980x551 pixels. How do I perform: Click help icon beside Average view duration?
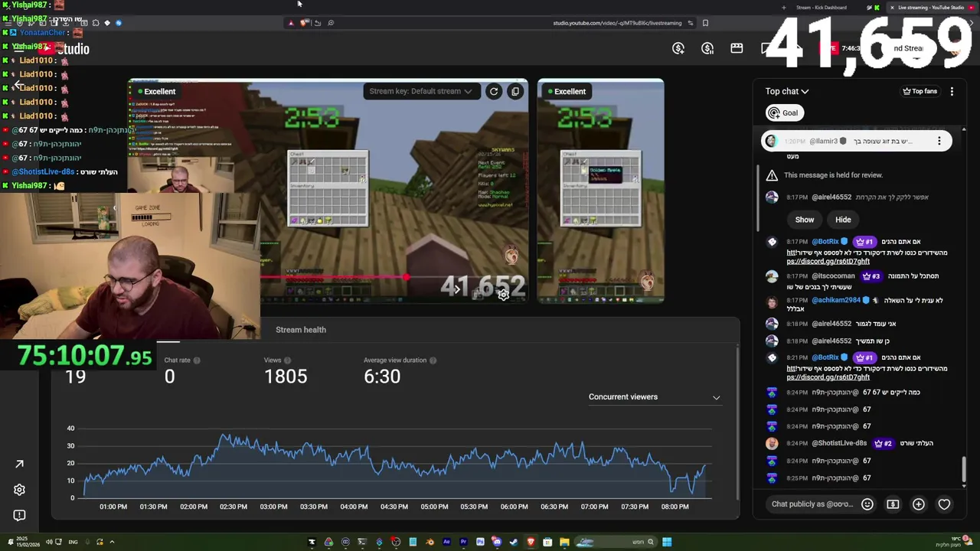click(433, 360)
